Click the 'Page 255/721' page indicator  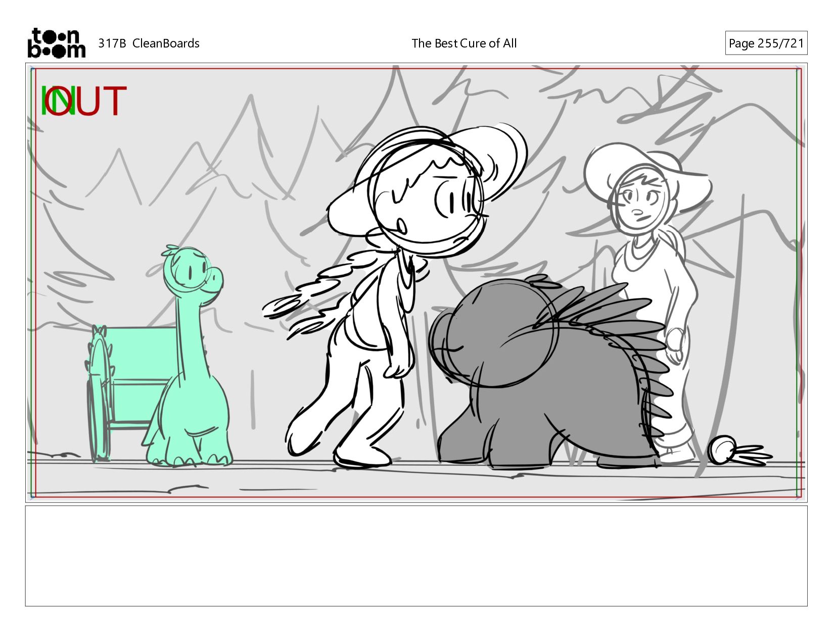tap(766, 43)
